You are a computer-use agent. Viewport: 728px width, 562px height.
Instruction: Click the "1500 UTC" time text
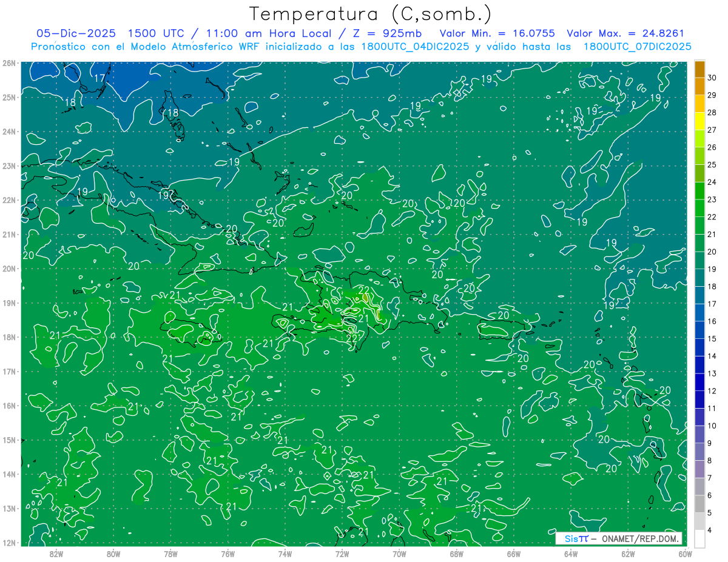pyautogui.click(x=155, y=33)
